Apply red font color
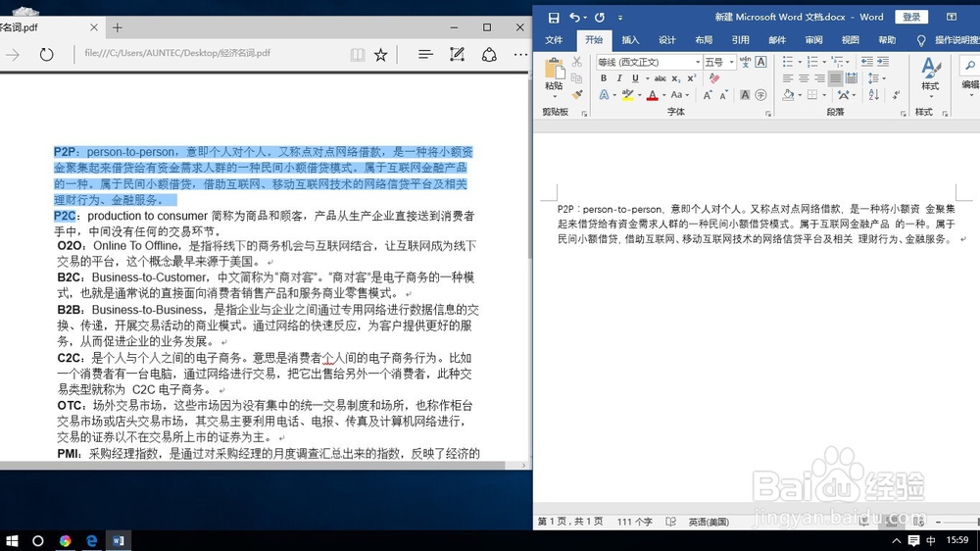The width and height of the screenshot is (980, 551). (653, 95)
